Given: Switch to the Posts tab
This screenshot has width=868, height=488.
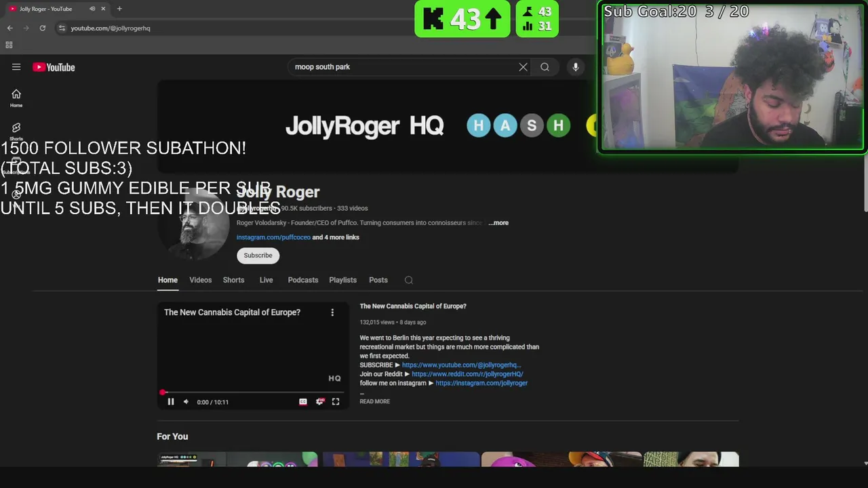Looking at the screenshot, I should click(x=378, y=280).
